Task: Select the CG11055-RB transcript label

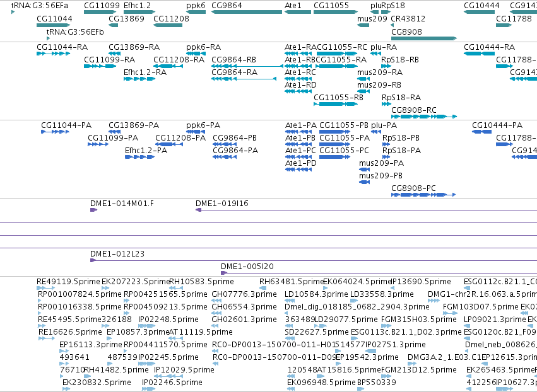Action: click(338, 98)
